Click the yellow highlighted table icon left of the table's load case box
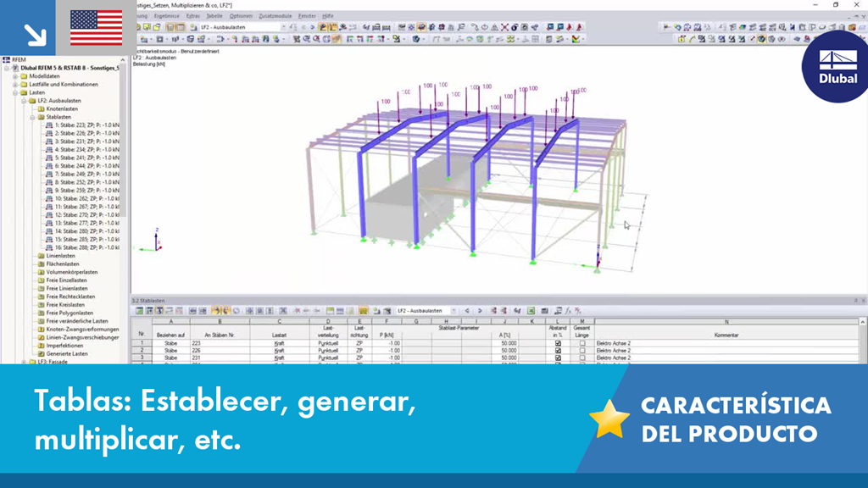 click(x=363, y=311)
